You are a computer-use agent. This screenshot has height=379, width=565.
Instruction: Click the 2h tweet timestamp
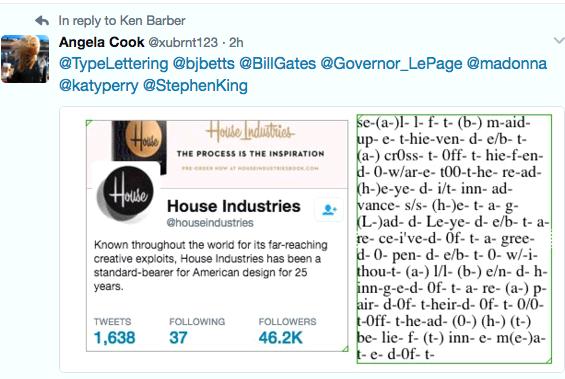236,43
